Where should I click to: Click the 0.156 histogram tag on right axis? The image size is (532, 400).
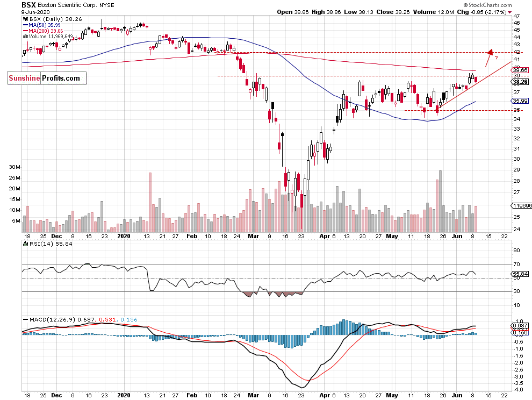pos(520,332)
